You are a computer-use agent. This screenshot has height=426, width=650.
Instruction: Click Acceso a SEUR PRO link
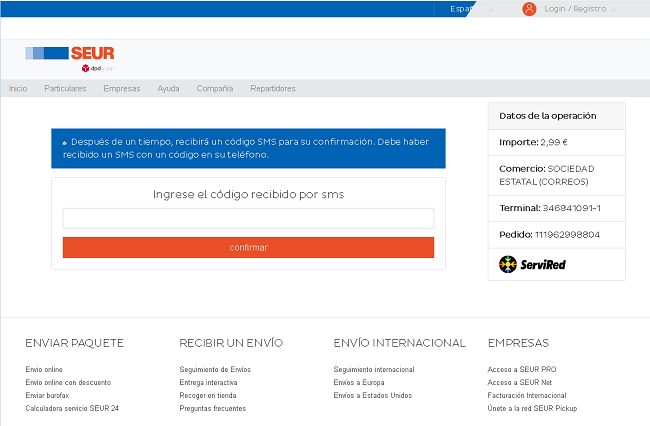(522, 369)
